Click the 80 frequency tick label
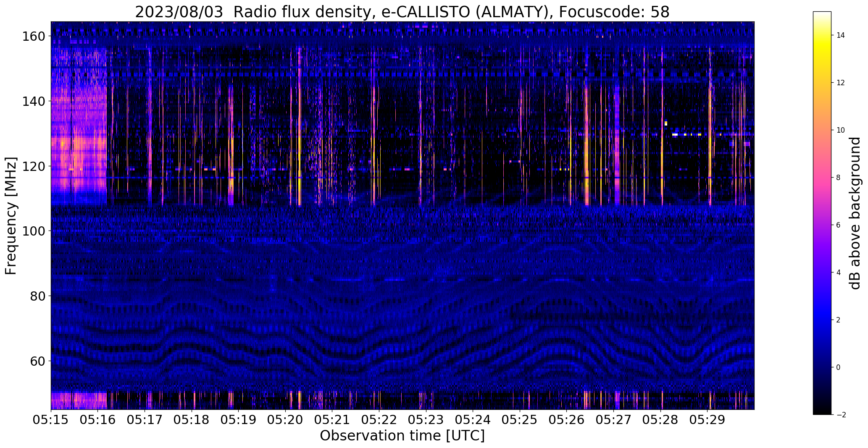Viewport: 868px width, 448px height. [x=37, y=296]
